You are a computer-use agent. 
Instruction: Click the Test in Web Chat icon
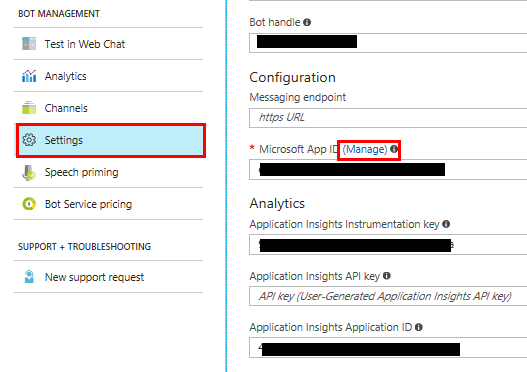click(29, 44)
